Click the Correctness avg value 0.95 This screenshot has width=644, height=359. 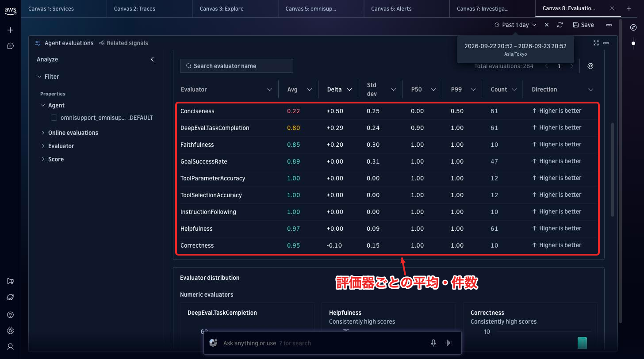tap(293, 245)
